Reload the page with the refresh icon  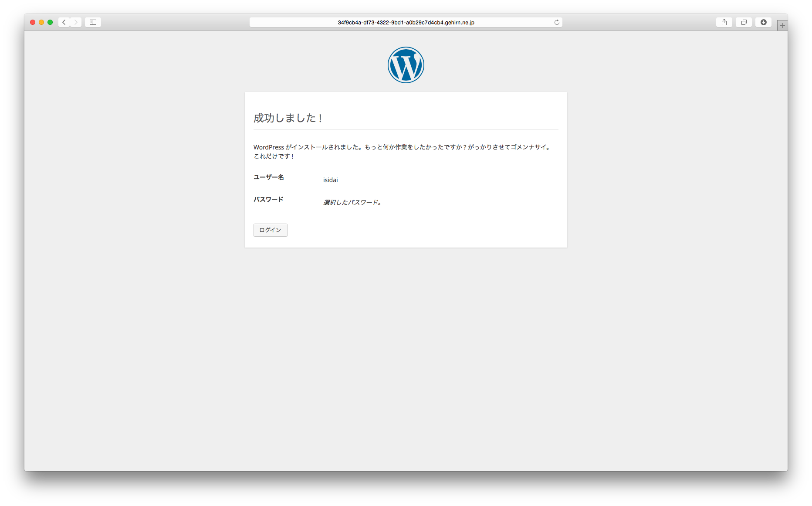[557, 22]
